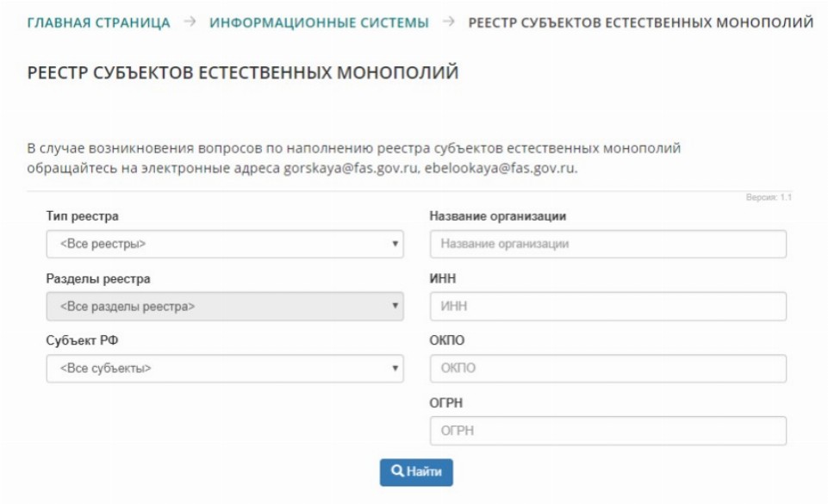Expand the greyed-out Все разделы реестра dropdown
This screenshot has width=828, height=504.
point(224,306)
